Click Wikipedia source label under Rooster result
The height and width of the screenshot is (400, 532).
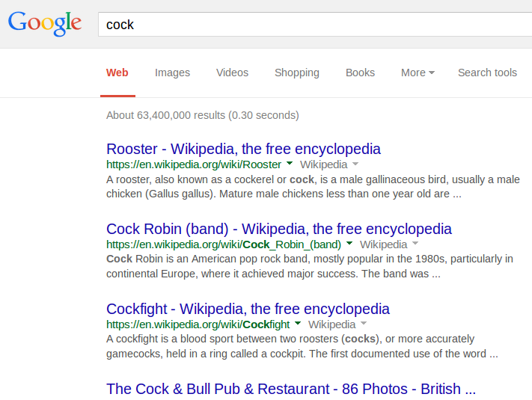pyautogui.click(x=323, y=164)
